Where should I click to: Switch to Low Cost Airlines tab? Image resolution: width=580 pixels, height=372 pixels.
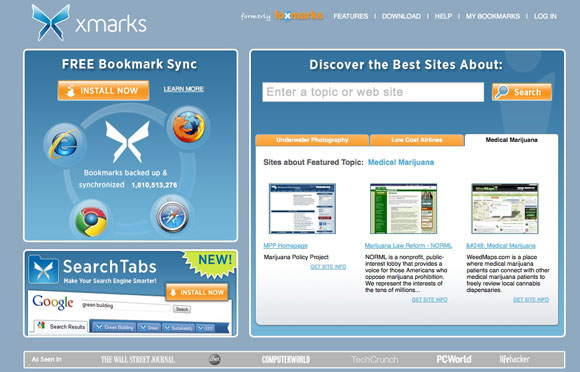pos(417,140)
